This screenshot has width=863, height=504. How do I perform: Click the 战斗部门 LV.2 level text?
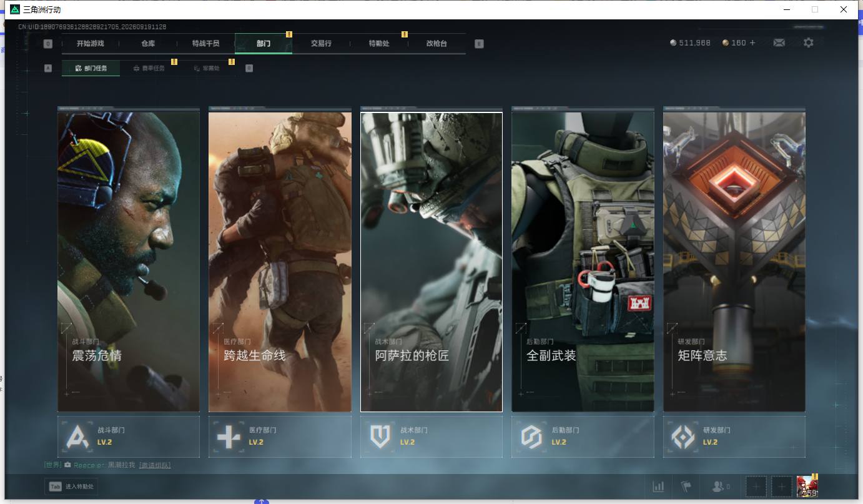pyautogui.click(x=105, y=442)
